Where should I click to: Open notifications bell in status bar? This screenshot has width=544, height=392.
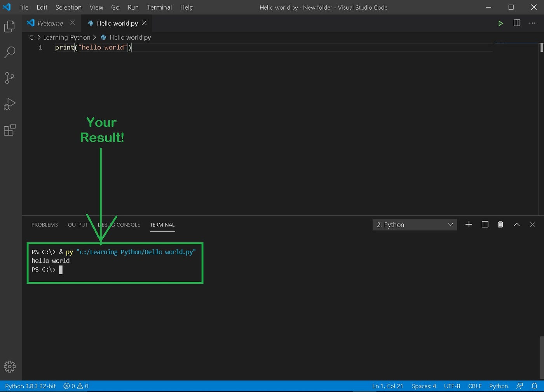(x=535, y=386)
